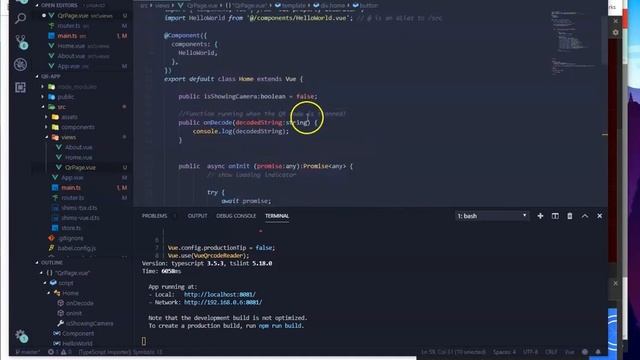Open errors and warnings count in status bar

click(x=59, y=352)
